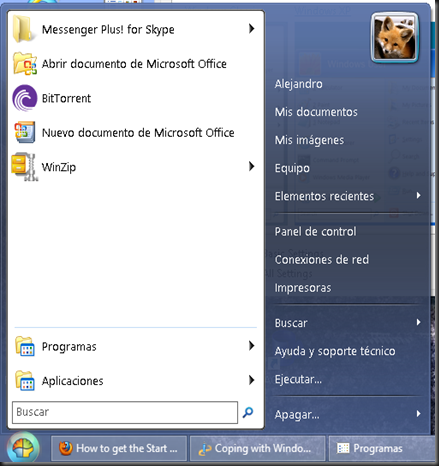The width and height of the screenshot is (439, 466).
Task: Open the Aplicaciones menu entry
Action: point(135,381)
